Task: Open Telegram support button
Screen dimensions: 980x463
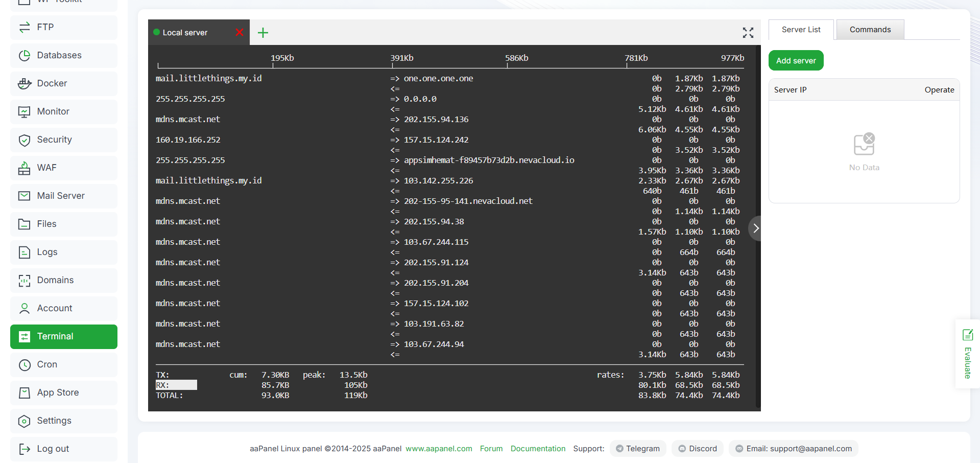Action: [x=638, y=449]
